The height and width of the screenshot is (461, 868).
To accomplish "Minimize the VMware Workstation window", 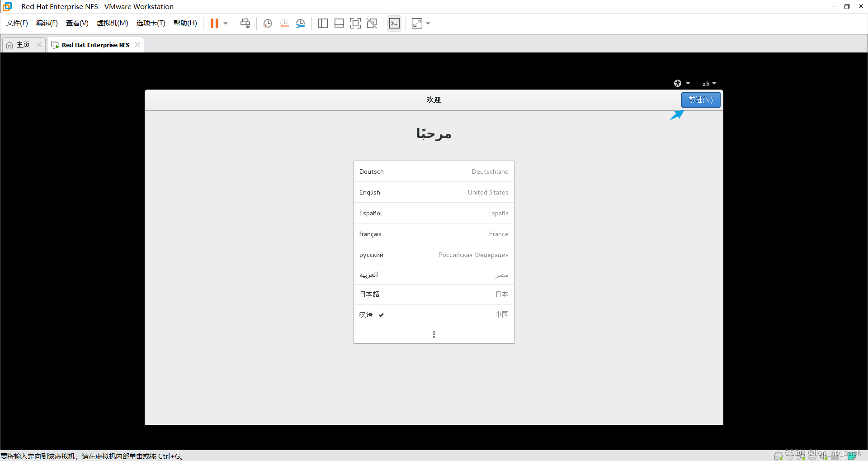I will point(834,6).
